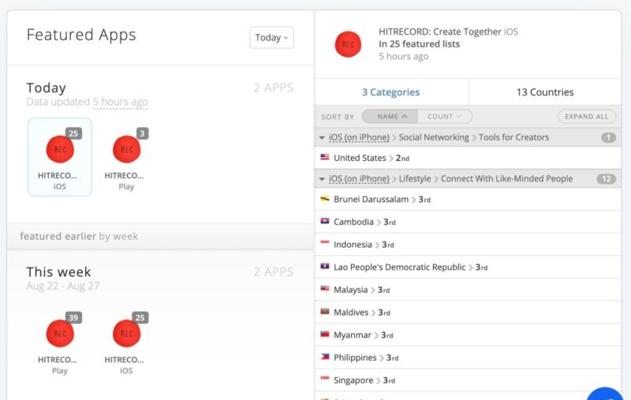This screenshot has width=631, height=400.
Task: Click the Indonesia flag icon
Action: pos(325,242)
